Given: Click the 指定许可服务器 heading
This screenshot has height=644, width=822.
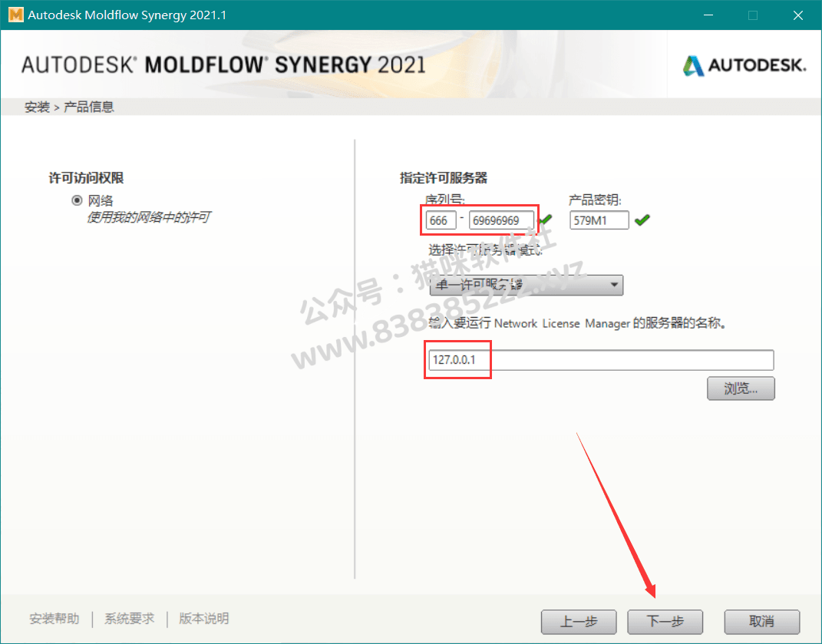Looking at the screenshot, I should click(x=444, y=178).
